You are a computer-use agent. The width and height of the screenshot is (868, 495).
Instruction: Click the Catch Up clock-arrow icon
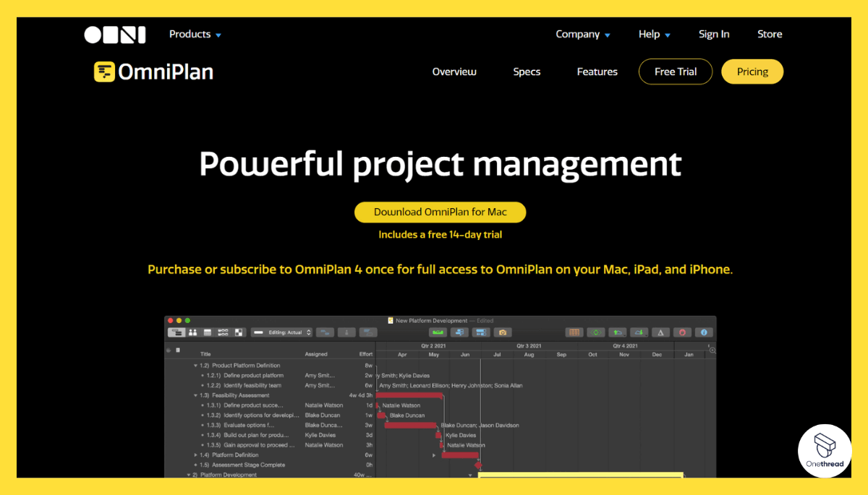point(618,332)
